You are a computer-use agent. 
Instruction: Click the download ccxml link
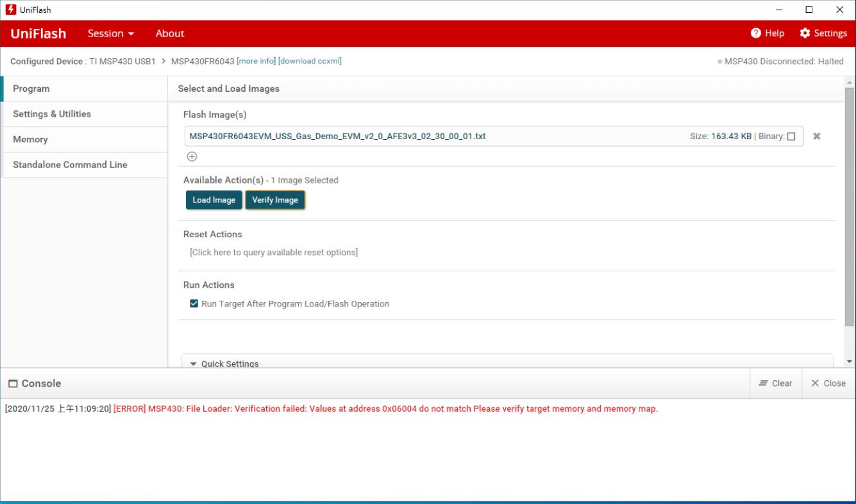point(310,61)
